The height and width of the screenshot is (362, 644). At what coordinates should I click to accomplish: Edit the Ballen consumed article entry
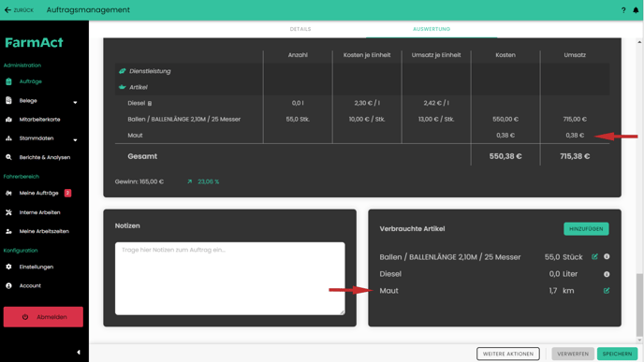coord(594,256)
